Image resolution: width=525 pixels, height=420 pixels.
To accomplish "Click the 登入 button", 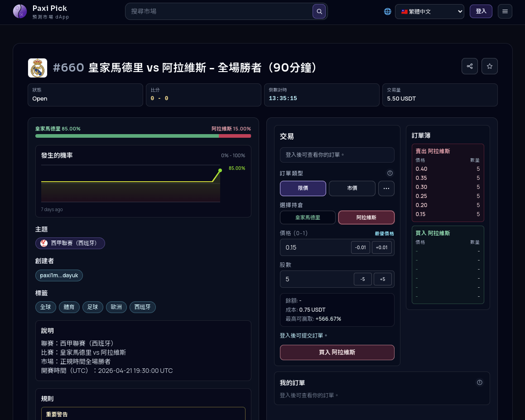I will pyautogui.click(x=481, y=11).
